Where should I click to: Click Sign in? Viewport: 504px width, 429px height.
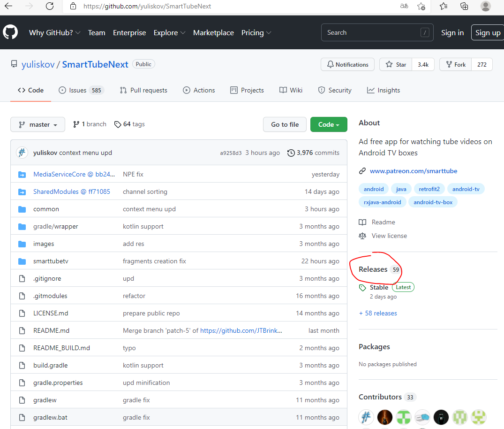452,32
